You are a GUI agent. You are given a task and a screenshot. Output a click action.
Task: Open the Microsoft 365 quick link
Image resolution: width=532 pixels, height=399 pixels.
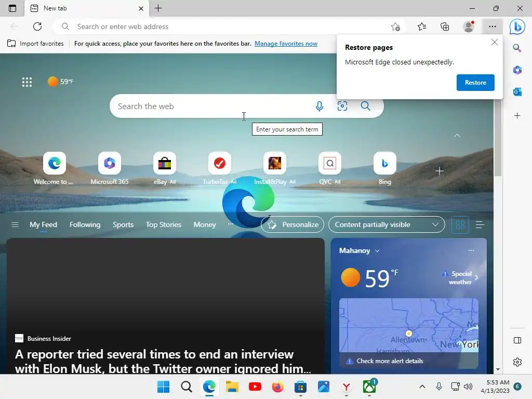(x=109, y=168)
